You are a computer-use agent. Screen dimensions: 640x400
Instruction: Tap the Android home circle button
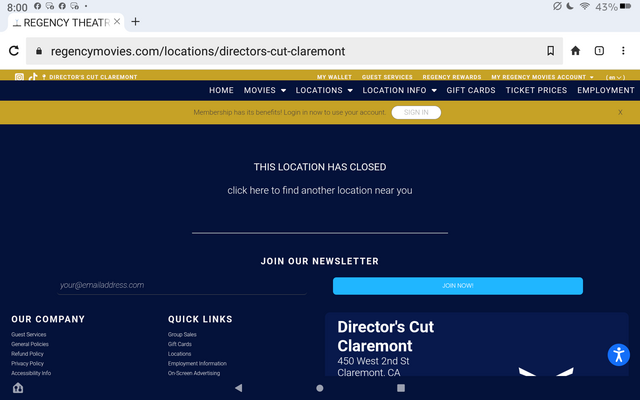(320, 388)
